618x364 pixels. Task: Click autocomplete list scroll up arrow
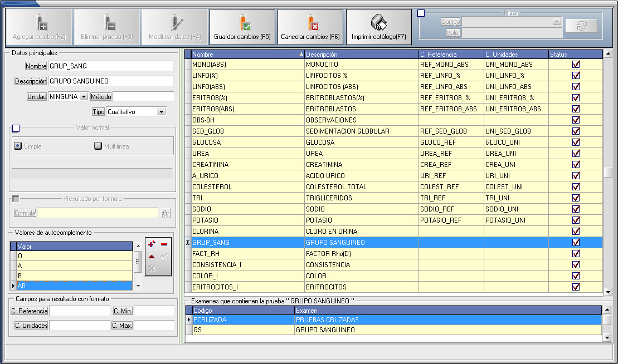(138, 246)
